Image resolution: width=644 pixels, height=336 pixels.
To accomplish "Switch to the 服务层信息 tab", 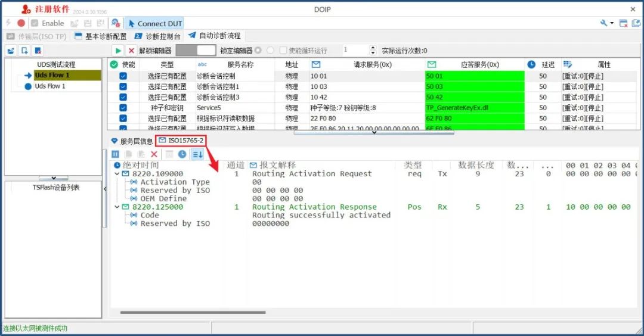I will point(132,141).
